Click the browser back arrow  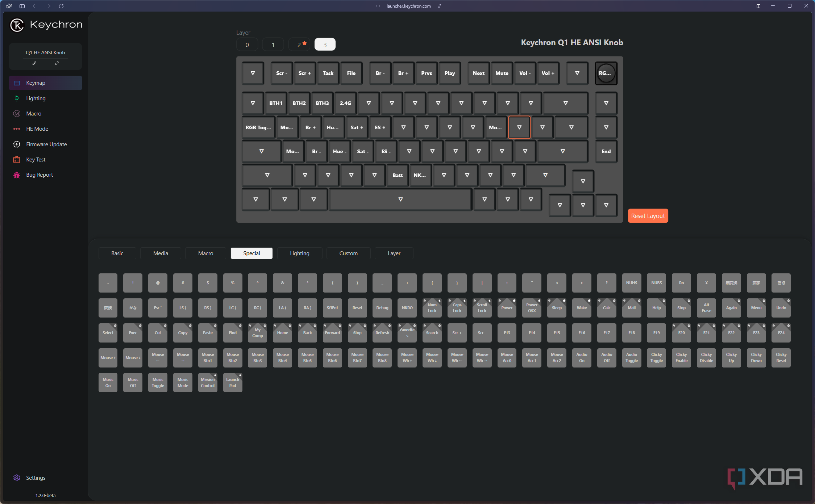35,6
